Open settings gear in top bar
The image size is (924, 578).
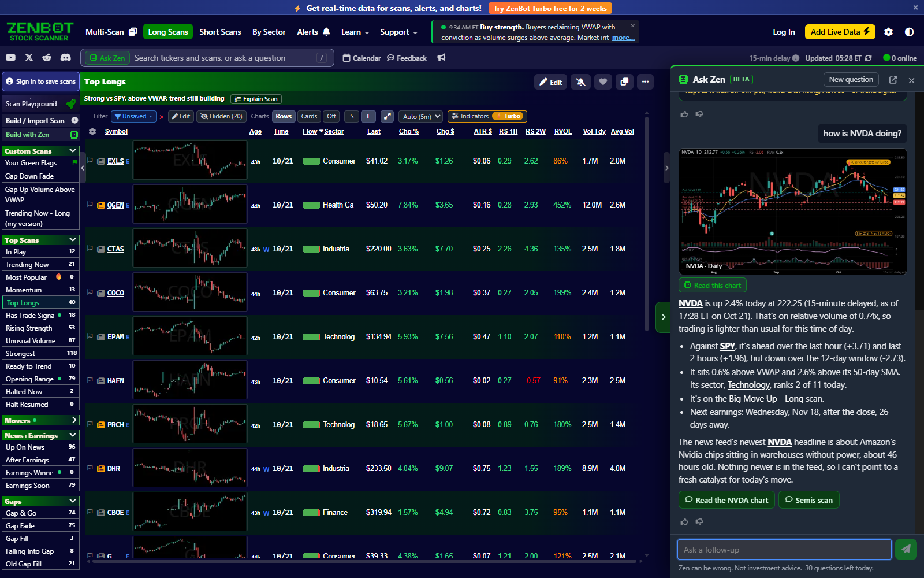pyautogui.click(x=888, y=32)
